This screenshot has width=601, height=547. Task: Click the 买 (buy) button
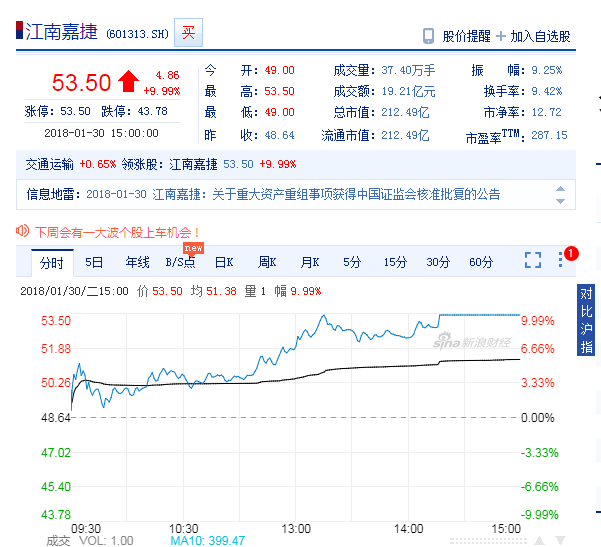[x=188, y=33]
